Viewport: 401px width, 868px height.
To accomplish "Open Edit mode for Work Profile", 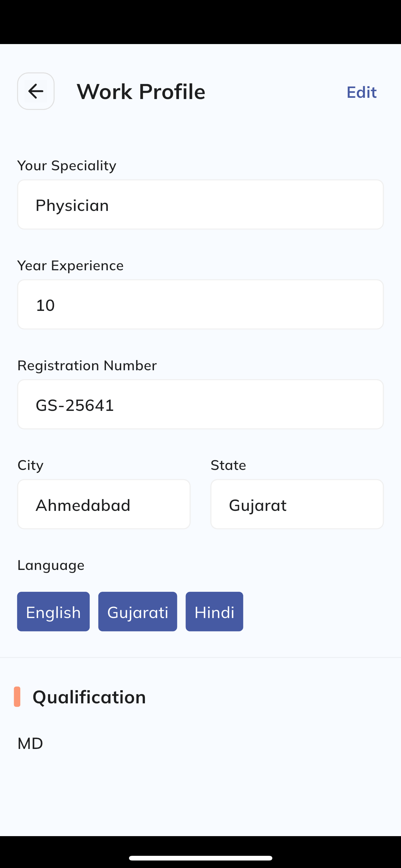I will pyautogui.click(x=361, y=92).
